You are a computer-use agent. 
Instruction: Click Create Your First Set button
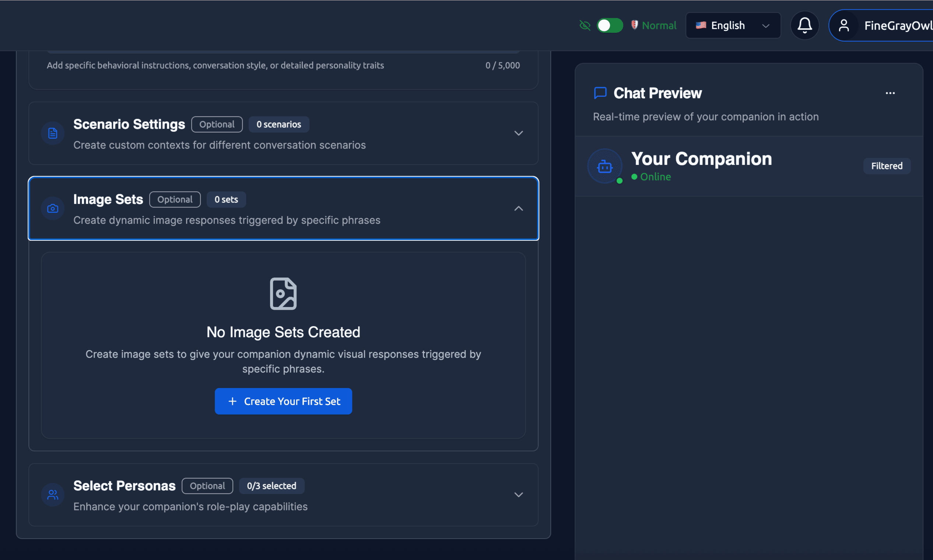283,401
